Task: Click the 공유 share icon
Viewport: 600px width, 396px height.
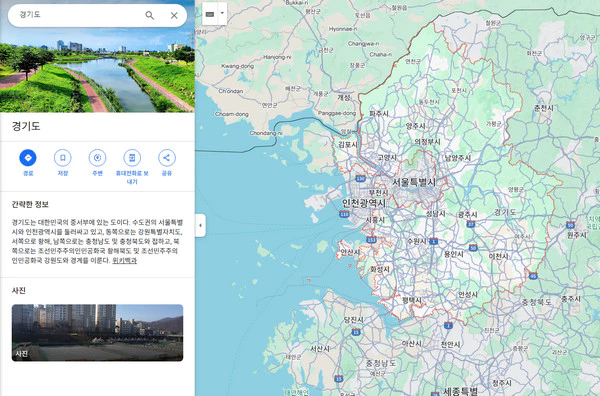Action: (167, 158)
